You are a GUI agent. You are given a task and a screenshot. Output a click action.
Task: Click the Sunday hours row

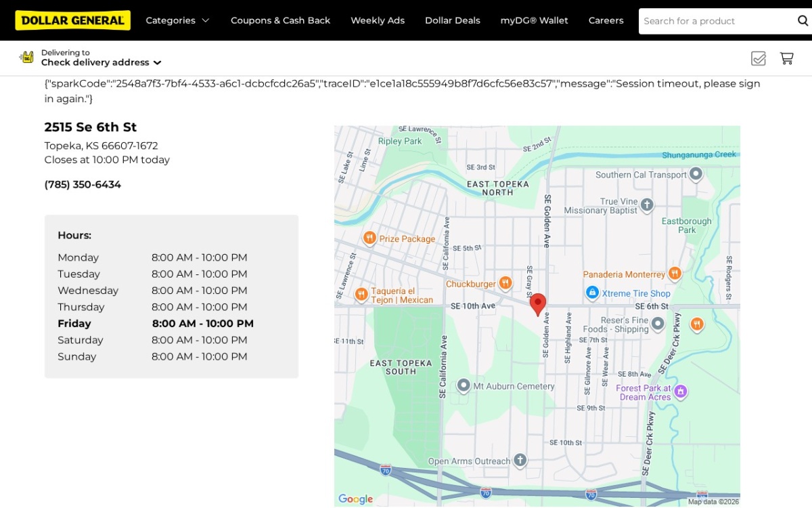152,356
